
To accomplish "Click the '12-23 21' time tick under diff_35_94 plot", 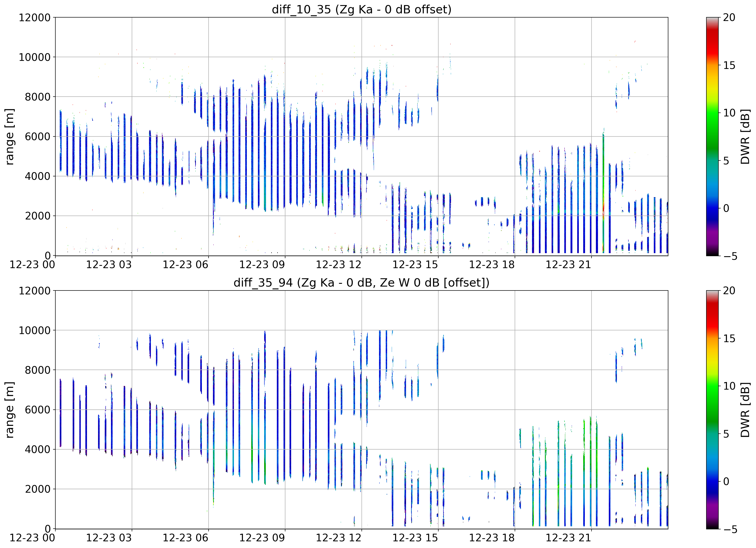I will [568, 538].
